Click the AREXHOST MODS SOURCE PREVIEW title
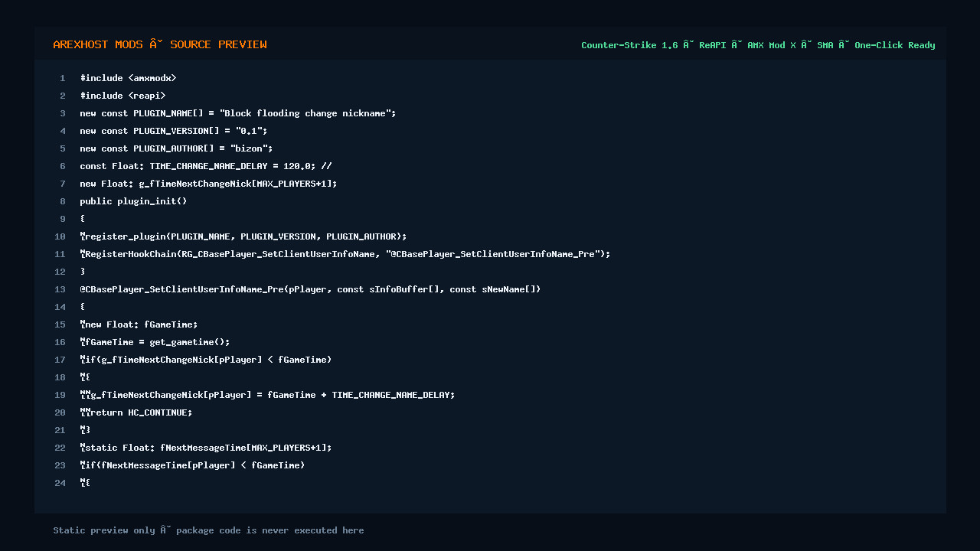This screenshot has width=980, height=551. 160,44
